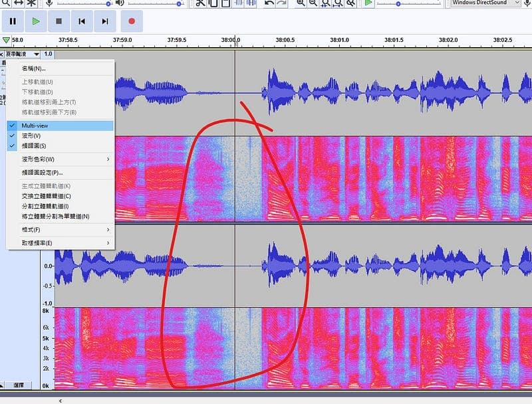Choose 名稱(N)... to rename the track
This screenshot has height=404, width=532.
[61, 68]
